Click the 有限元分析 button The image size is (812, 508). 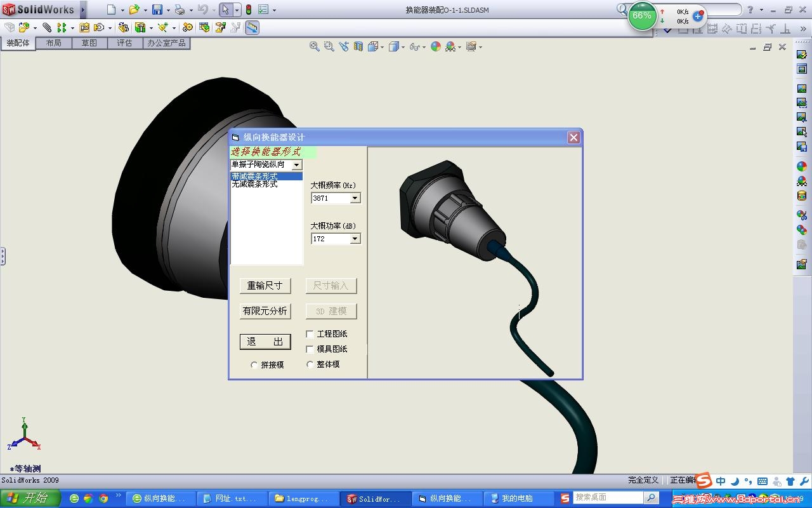click(x=265, y=311)
